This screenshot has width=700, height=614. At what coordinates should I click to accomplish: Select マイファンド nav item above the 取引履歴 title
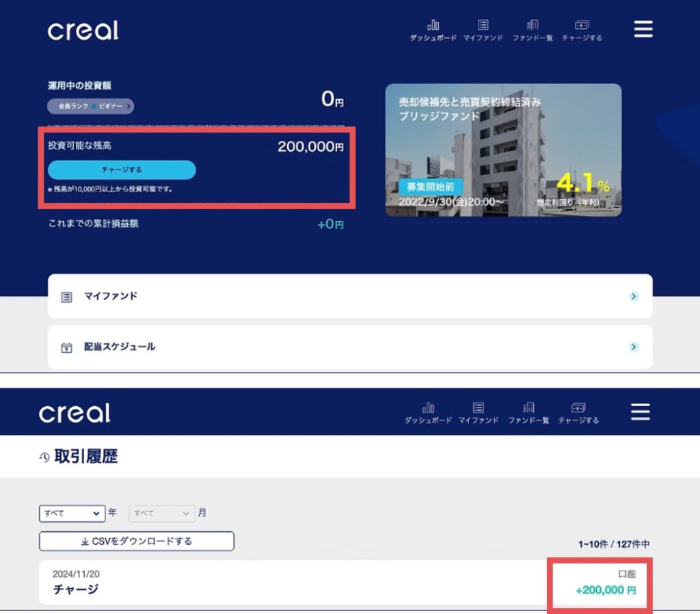point(479,412)
